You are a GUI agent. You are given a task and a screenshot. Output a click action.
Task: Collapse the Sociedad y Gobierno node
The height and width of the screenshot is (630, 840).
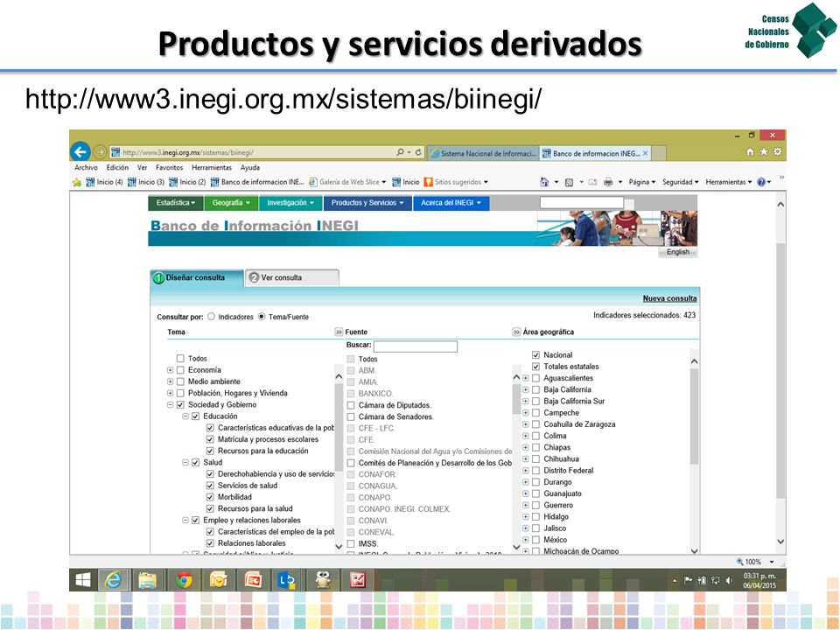(170, 405)
